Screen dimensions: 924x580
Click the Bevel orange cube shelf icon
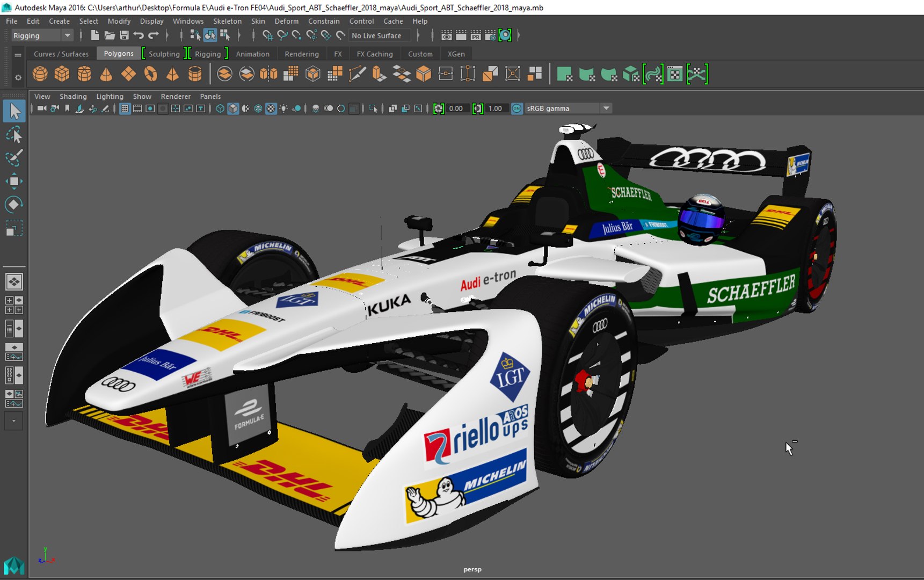[424, 74]
